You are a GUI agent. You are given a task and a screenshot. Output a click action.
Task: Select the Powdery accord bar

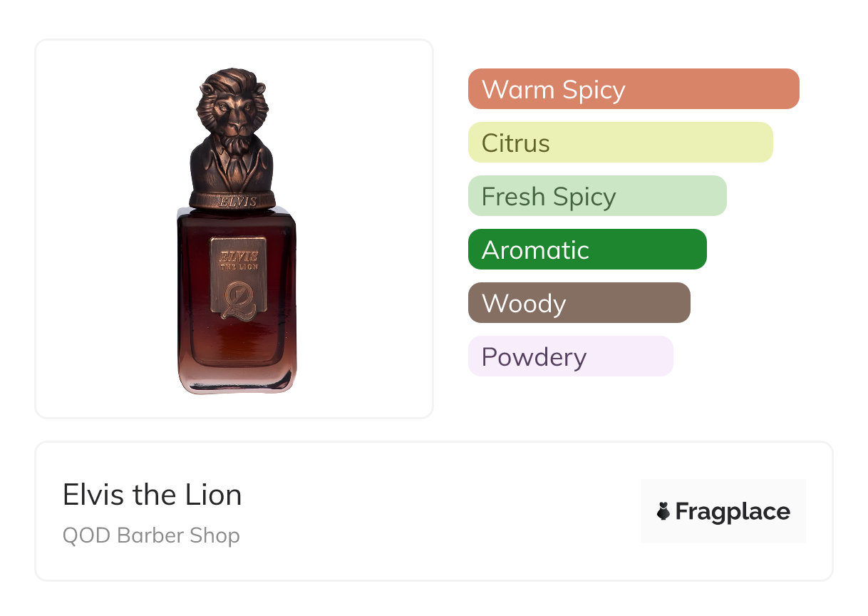pyautogui.click(x=570, y=356)
